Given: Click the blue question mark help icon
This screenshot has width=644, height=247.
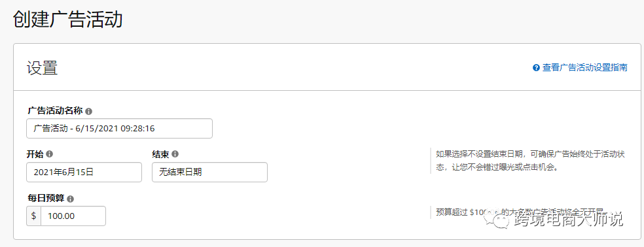Looking at the screenshot, I should point(536,68).
